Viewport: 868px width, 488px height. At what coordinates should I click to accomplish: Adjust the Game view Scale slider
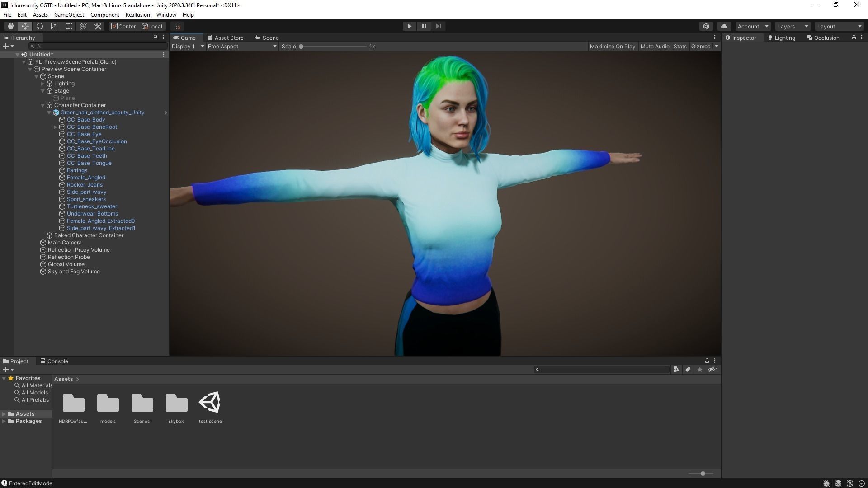pyautogui.click(x=301, y=47)
